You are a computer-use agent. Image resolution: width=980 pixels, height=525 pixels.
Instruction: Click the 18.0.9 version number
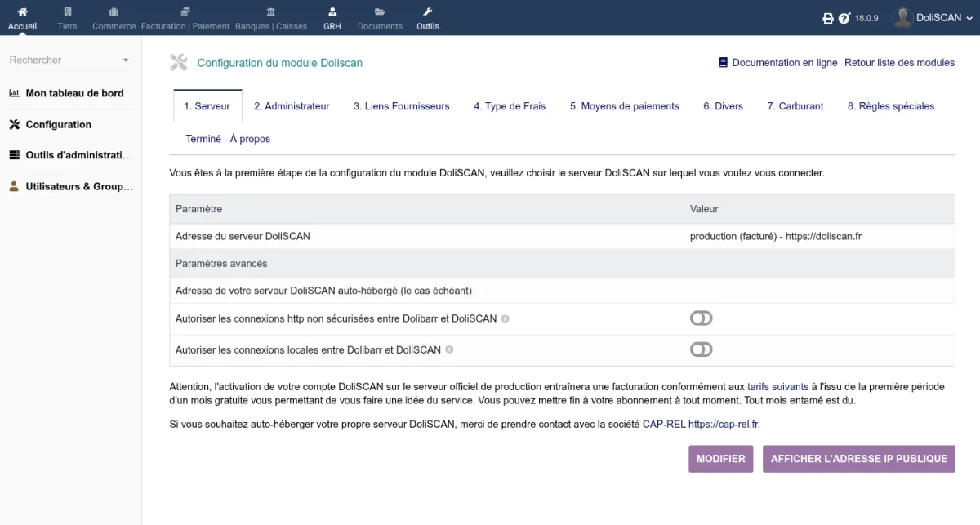click(866, 18)
